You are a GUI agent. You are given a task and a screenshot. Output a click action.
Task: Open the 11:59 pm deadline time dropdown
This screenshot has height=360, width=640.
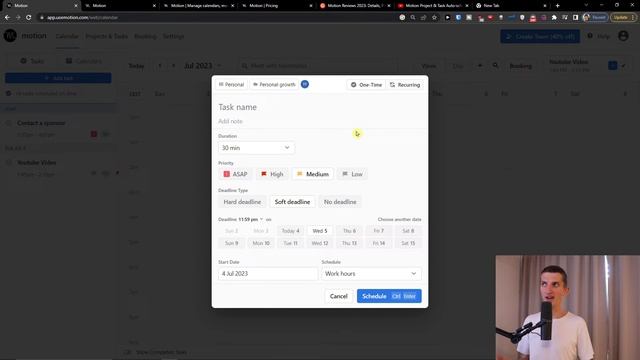tap(250, 219)
